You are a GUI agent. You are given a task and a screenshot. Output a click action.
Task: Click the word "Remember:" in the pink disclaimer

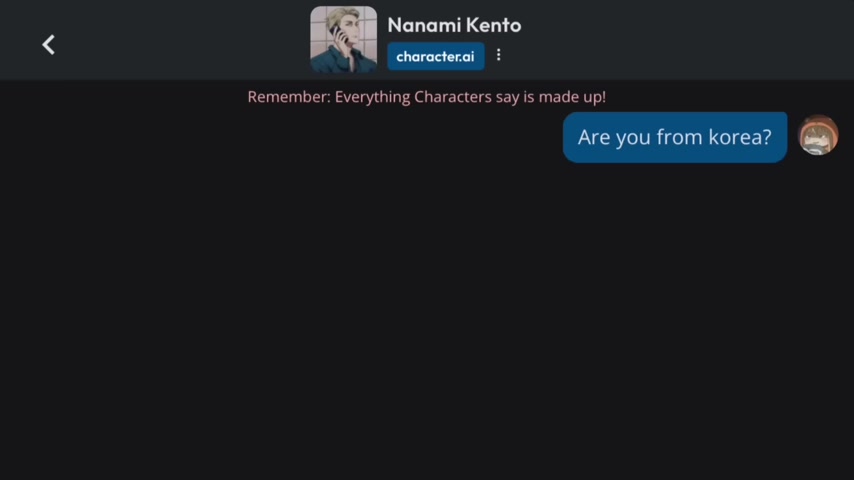(289, 96)
